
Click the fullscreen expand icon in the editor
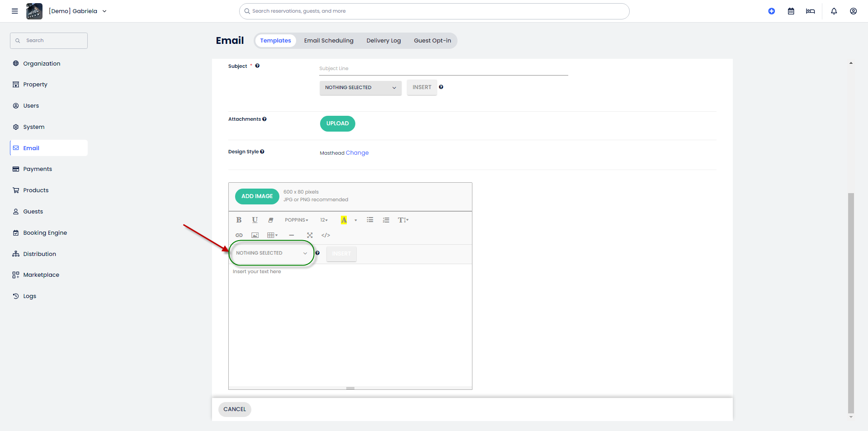(x=310, y=235)
